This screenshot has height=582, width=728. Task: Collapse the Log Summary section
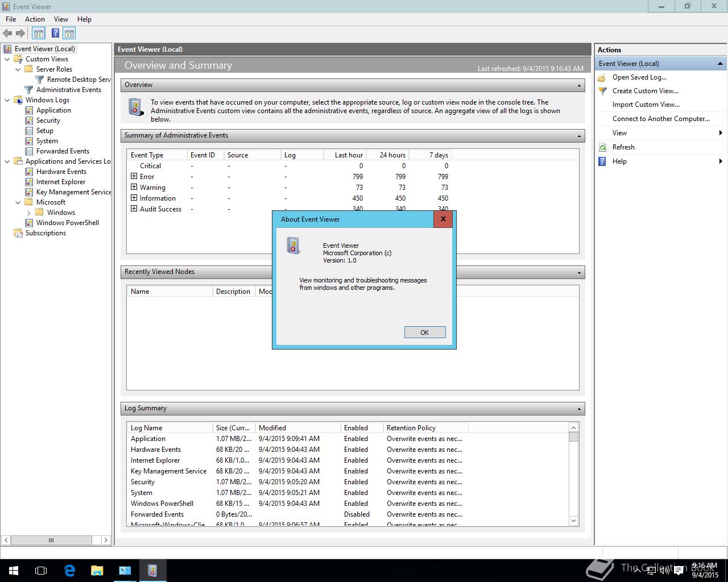(x=579, y=409)
